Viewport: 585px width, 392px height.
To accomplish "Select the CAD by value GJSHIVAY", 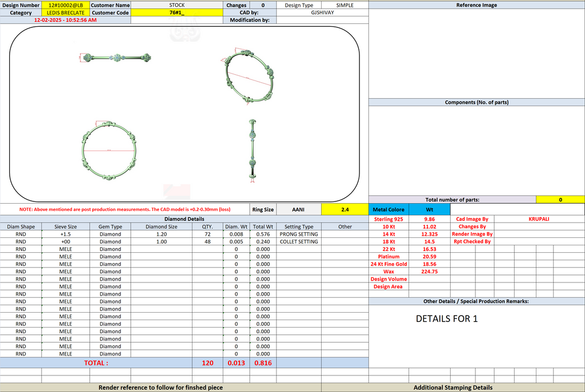I will [322, 13].
